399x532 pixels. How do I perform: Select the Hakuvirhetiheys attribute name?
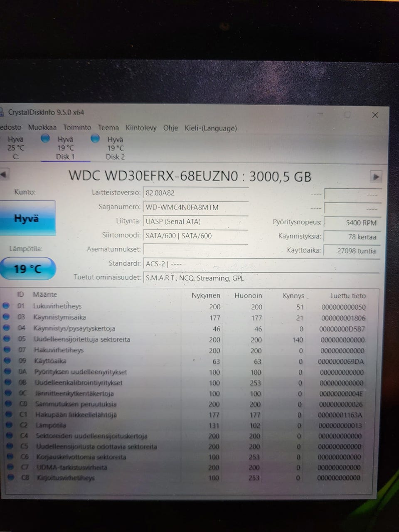[x=59, y=350]
